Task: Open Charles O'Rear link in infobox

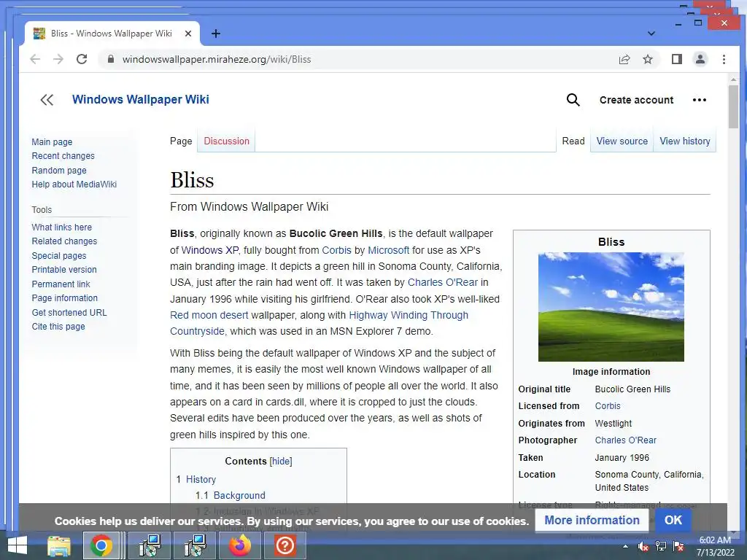Action: pyautogui.click(x=625, y=440)
